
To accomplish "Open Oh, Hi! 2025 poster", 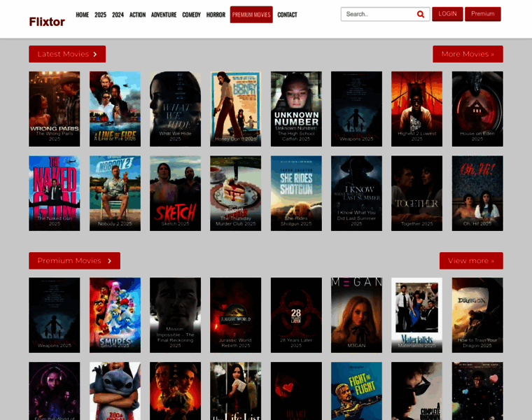I will [477, 193].
